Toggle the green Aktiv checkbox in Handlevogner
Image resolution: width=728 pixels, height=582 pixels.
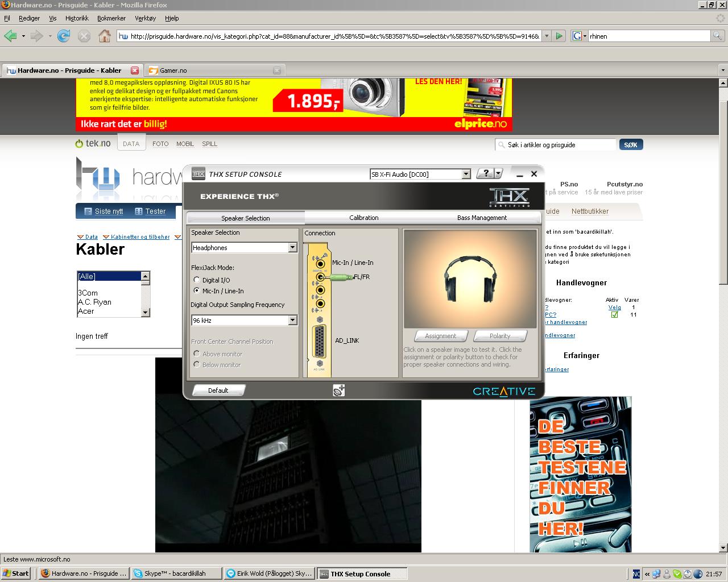click(614, 314)
